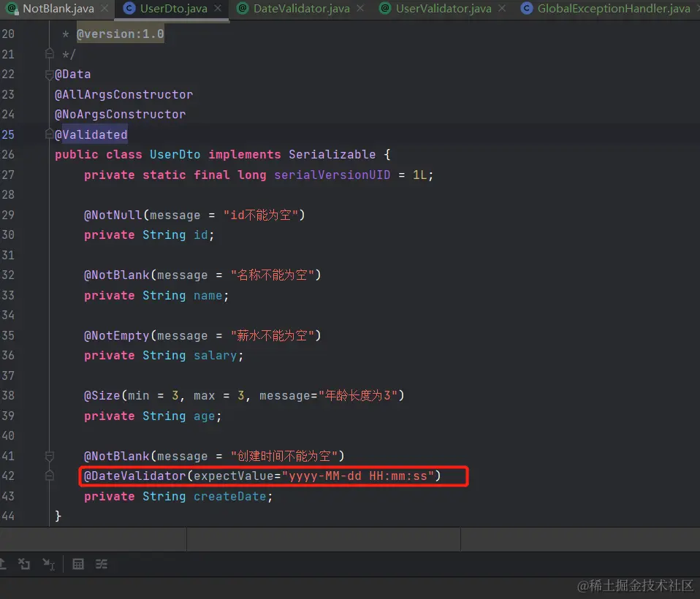Click the @NotNull annotation on line 29

(113, 215)
